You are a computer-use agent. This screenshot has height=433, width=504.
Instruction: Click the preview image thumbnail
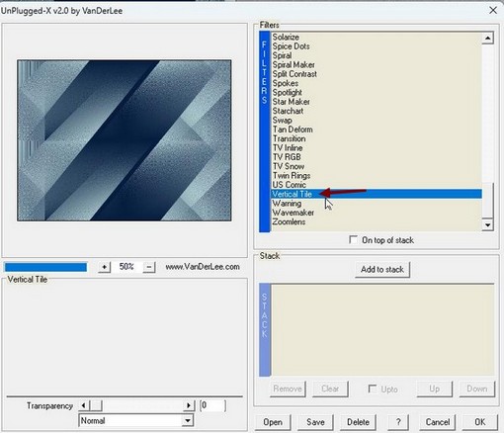tap(125, 140)
